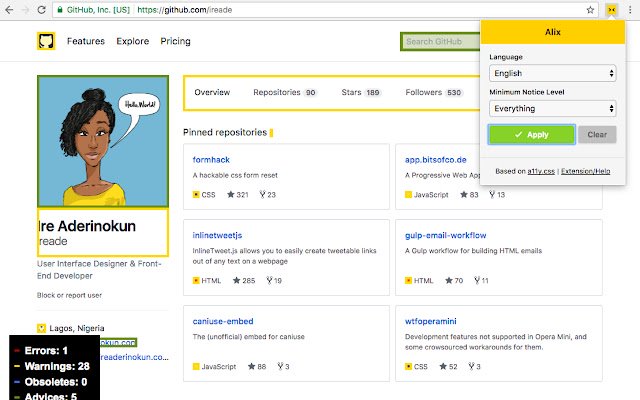Open the Followers tab
The image size is (640, 400).
(434, 92)
